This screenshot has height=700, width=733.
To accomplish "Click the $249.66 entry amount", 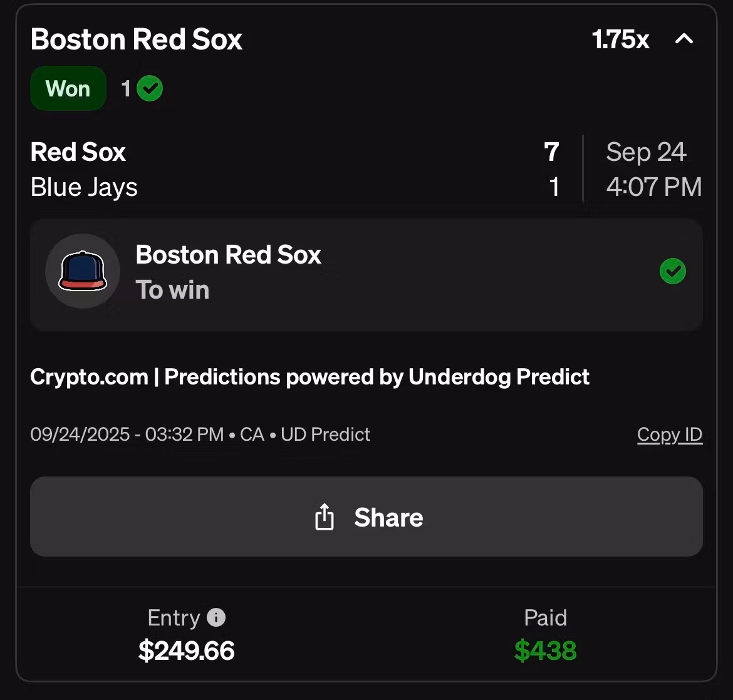I will coord(187,651).
